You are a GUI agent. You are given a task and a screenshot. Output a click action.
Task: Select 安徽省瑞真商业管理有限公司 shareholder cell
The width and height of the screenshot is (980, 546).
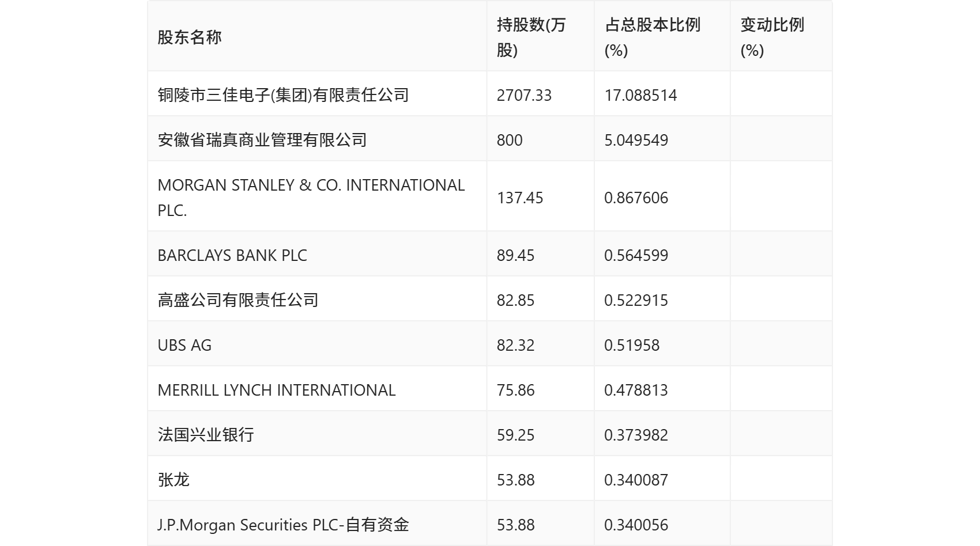[262, 140]
